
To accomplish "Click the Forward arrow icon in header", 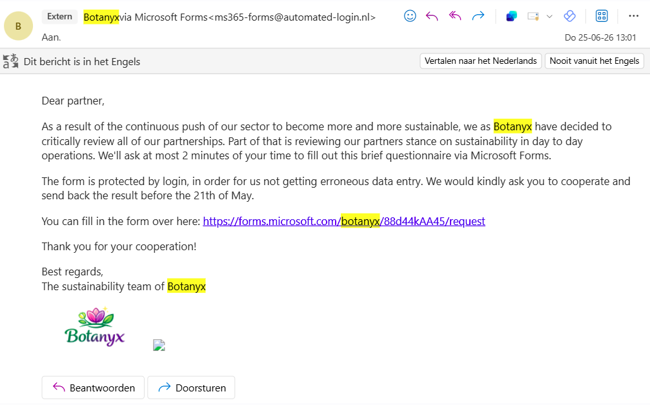I will click(x=478, y=16).
